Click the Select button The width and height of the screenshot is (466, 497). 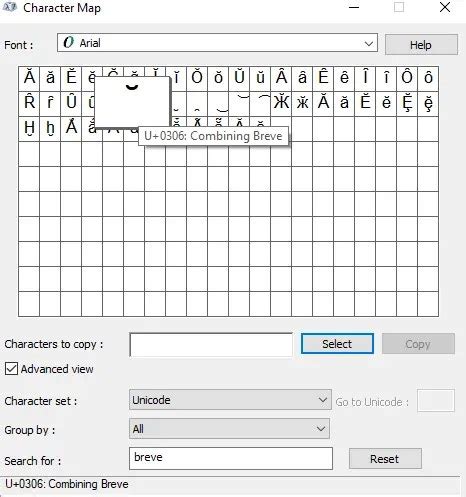[x=337, y=344]
